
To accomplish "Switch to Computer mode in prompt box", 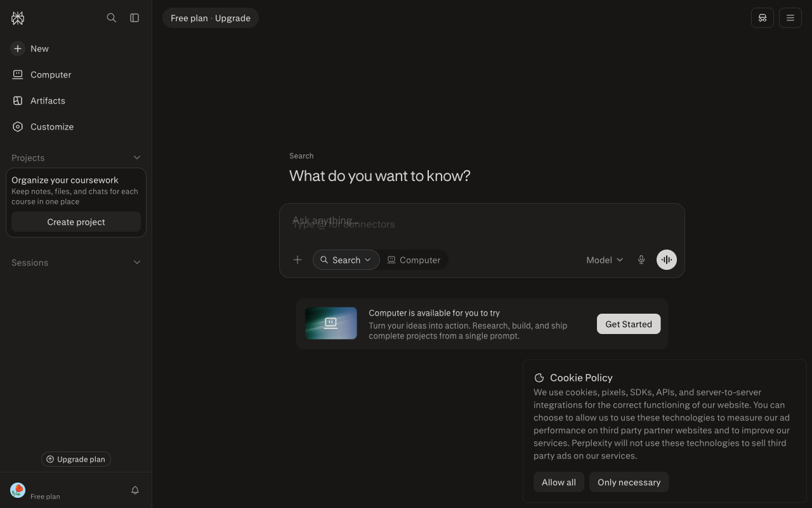I will click(x=414, y=260).
